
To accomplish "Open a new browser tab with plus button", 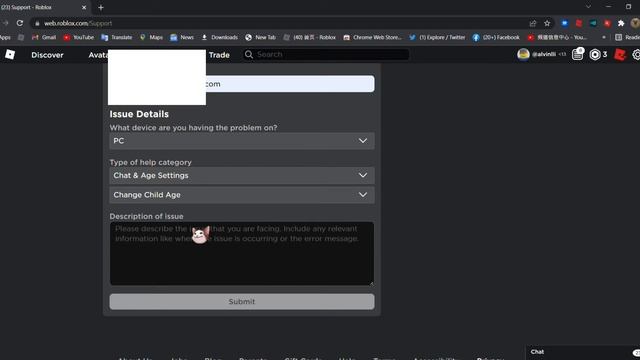I will coord(101,7).
